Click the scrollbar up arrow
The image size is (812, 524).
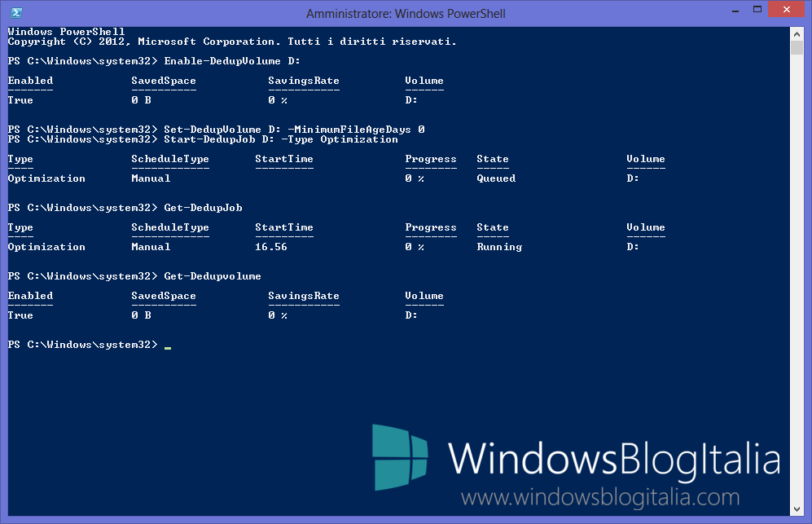pos(797,34)
